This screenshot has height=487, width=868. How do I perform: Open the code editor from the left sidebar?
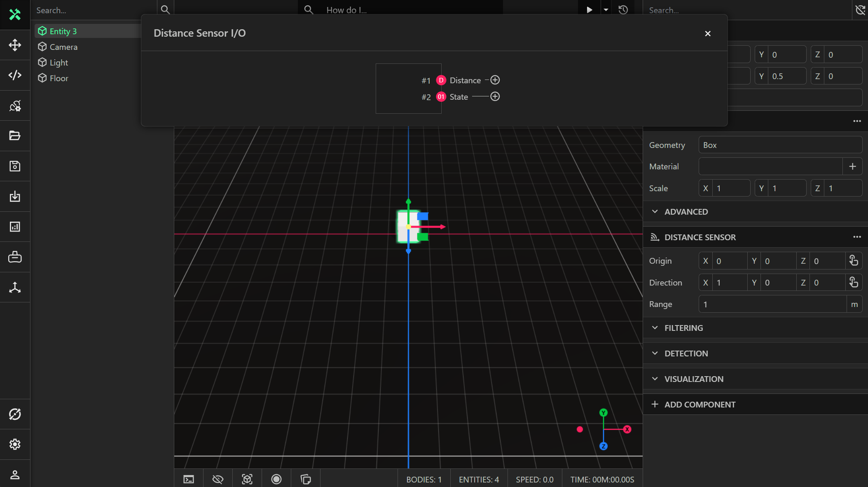click(x=15, y=75)
